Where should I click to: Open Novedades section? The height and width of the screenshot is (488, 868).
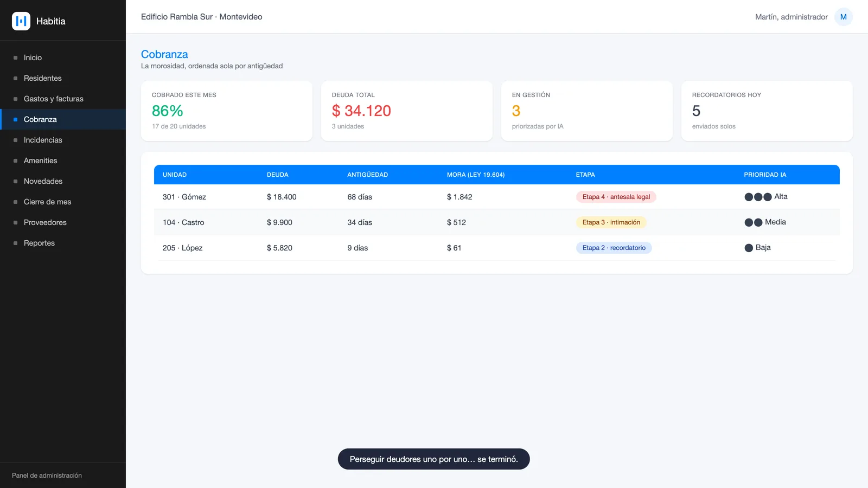tap(63, 181)
